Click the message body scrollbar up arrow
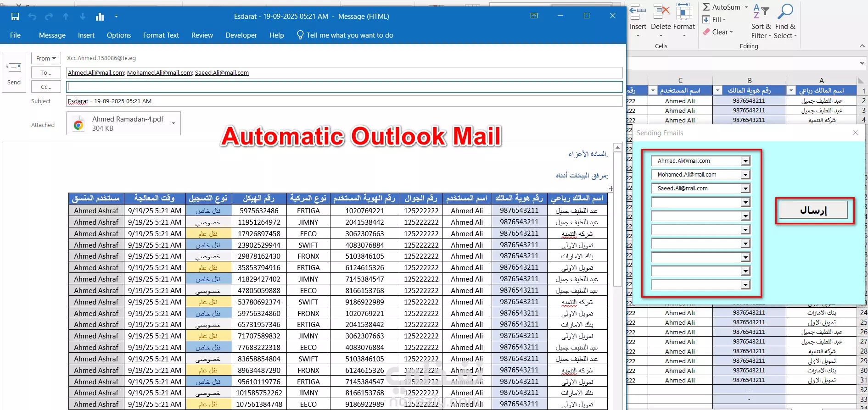 [617, 148]
